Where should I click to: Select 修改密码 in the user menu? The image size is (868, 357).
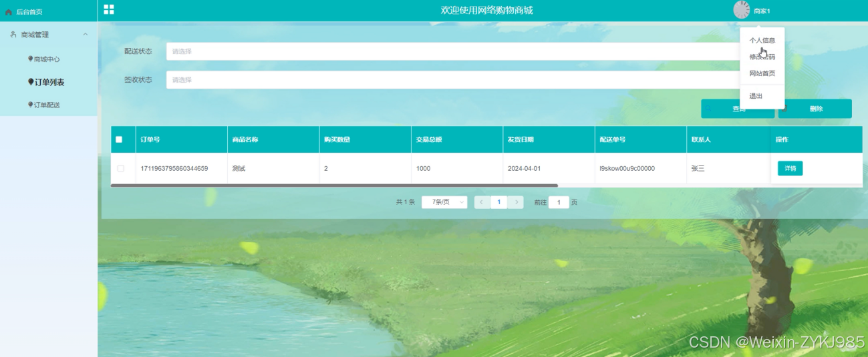762,57
